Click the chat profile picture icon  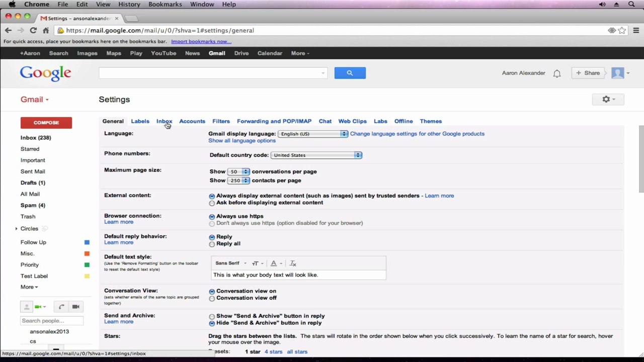[26, 307]
